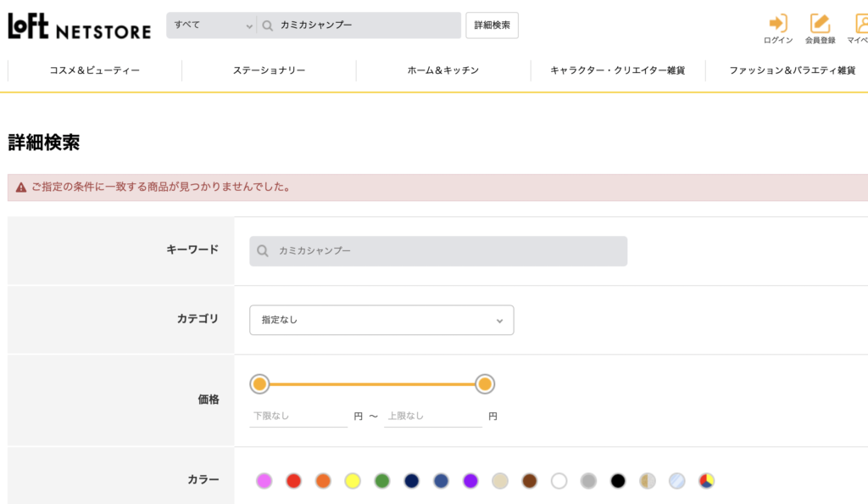Click the カテゴリ row label

(198, 319)
